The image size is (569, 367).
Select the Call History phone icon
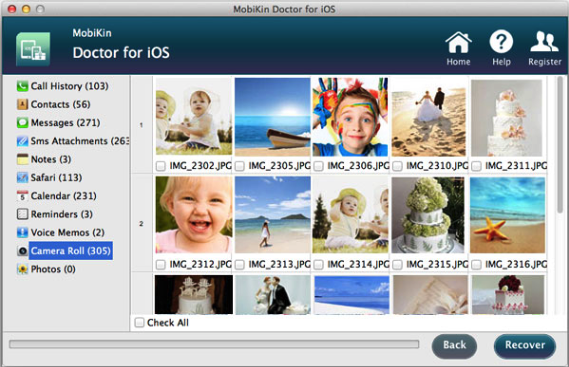click(22, 86)
